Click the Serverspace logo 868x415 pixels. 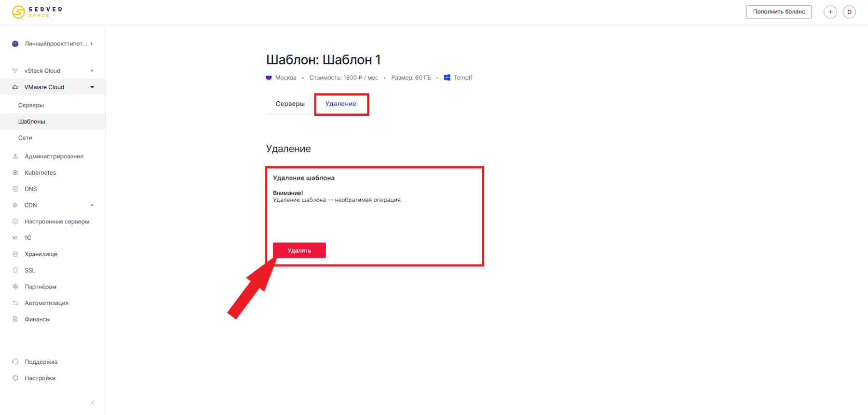click(x=37, y=12)
